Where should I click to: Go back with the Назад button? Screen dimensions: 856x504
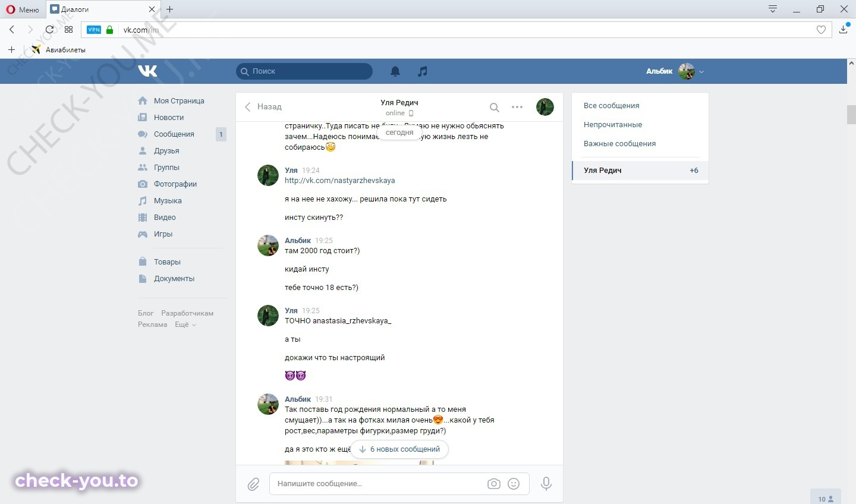click(x=263, y=107)
